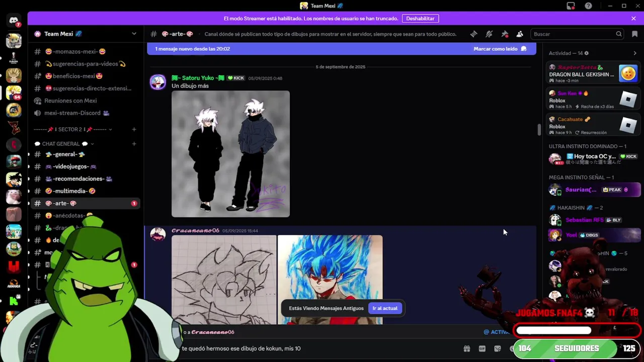Select member Sebastian RFS in member list

593,220
